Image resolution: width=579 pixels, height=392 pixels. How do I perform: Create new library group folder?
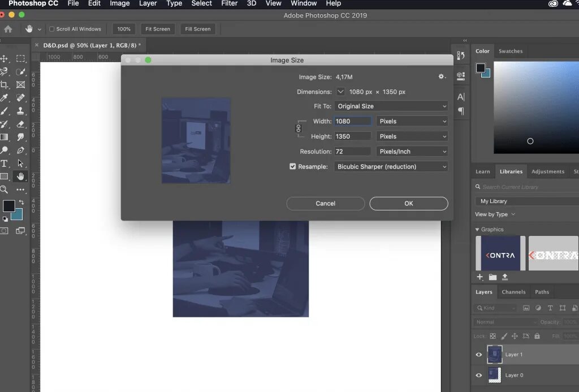coord(492,277)
